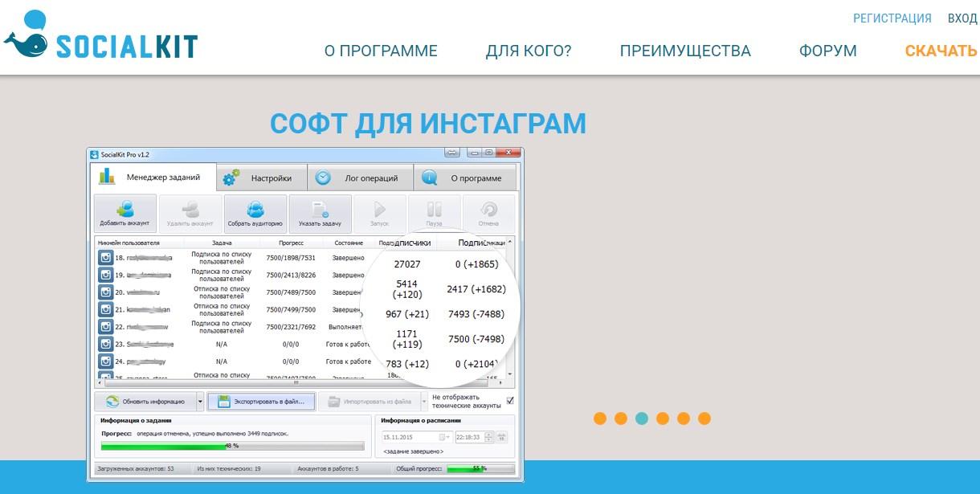Click the 7500/7489/7500 progress cell
The height and width of the screenshot is (494, 980).
click(x=291, y=292)
